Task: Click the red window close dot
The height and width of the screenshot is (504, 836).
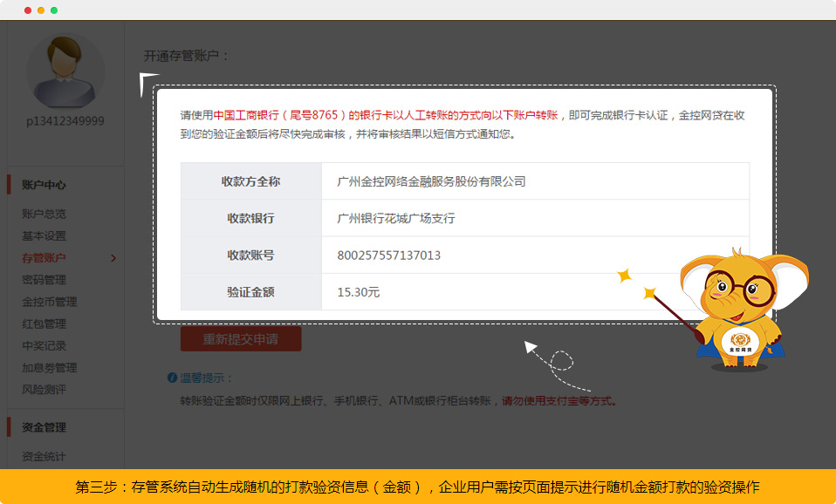Action: 28,10
